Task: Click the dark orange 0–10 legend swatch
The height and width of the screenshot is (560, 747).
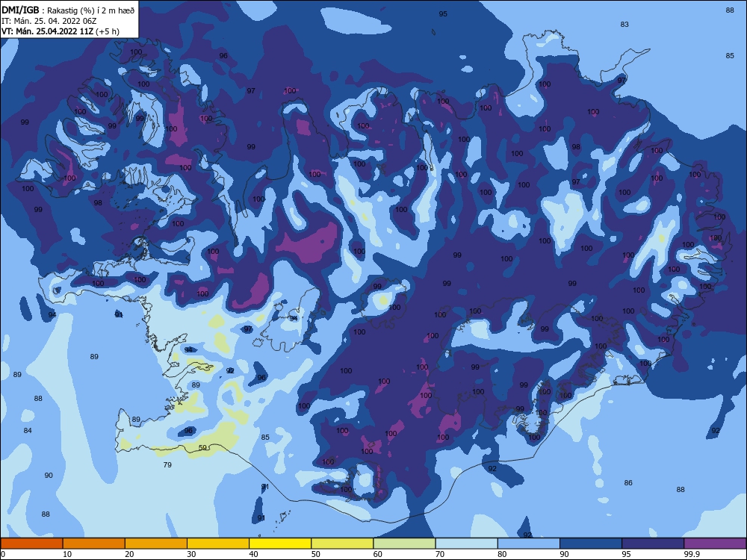Action: click(x=31, y=544)
